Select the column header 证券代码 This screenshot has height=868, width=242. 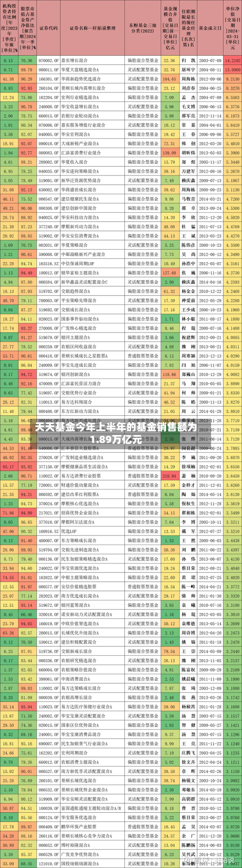click(x=48, y=28)
